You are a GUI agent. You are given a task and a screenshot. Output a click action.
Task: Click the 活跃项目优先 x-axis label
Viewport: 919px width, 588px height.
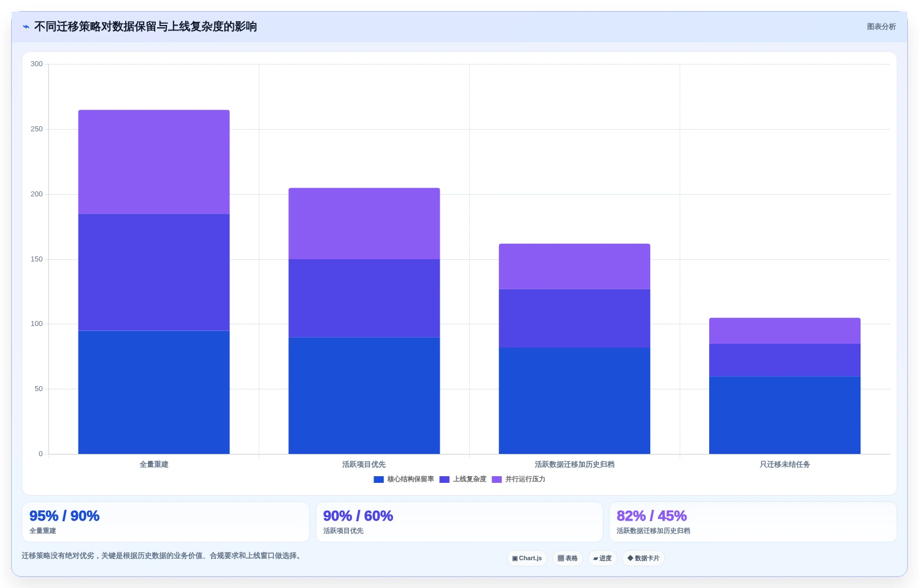364,465
